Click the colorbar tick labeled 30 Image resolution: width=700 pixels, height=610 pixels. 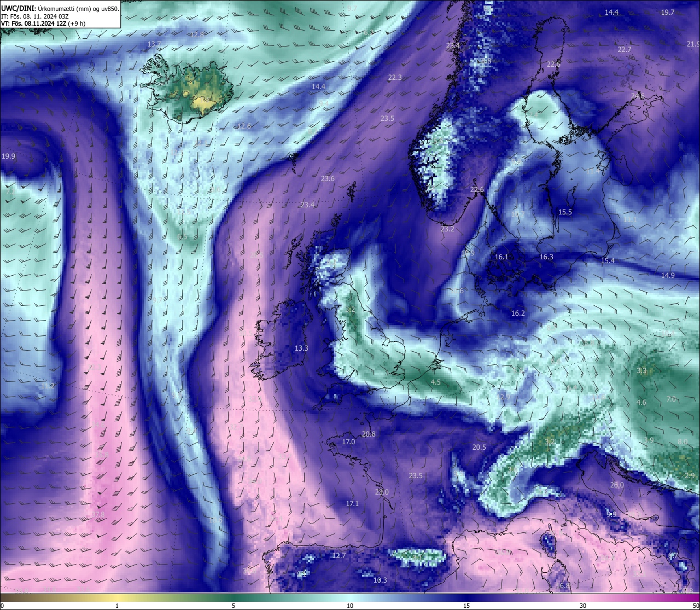(x=583, y=606)
